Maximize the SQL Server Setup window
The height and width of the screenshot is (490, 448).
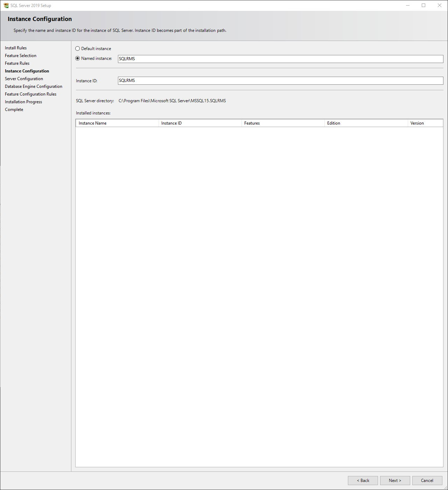coord(423,5)
